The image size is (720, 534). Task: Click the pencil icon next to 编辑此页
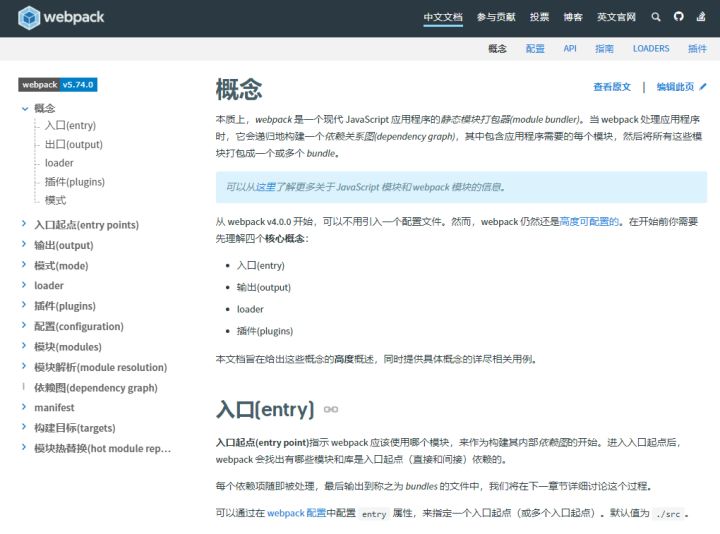[x=703, y=86]
